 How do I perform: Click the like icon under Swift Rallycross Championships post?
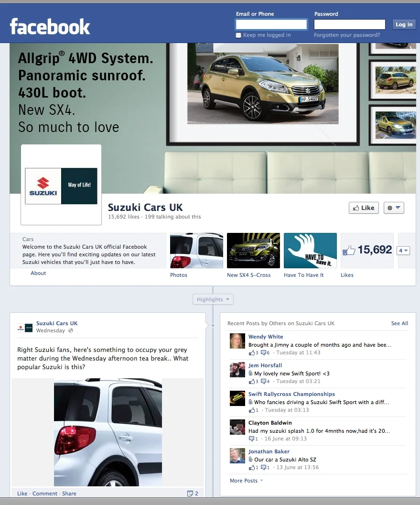click(252, 410)
